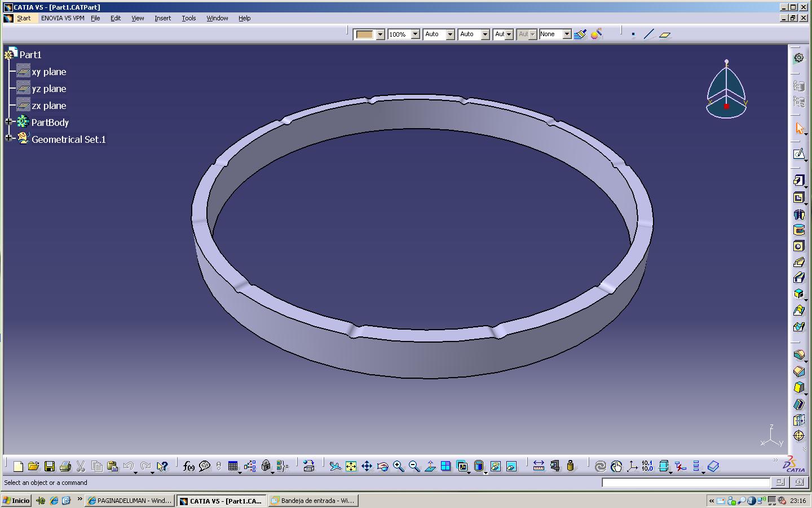Open the Tools menu
The height and width of the screenshot is (508, 812).
click(189, 18)
